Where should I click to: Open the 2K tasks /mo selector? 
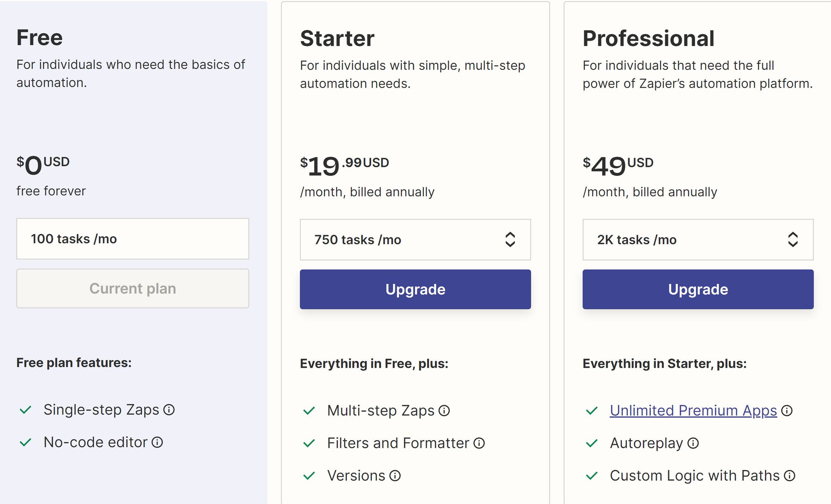pyautogui.click(x=698, y=240)
